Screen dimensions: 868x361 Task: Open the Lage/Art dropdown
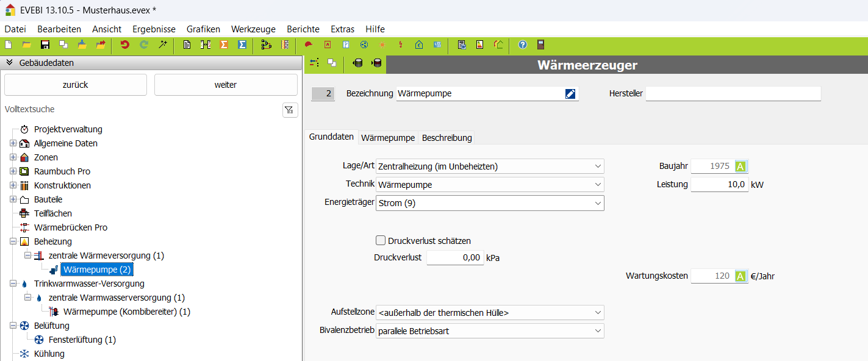click(x=489, y=166)
